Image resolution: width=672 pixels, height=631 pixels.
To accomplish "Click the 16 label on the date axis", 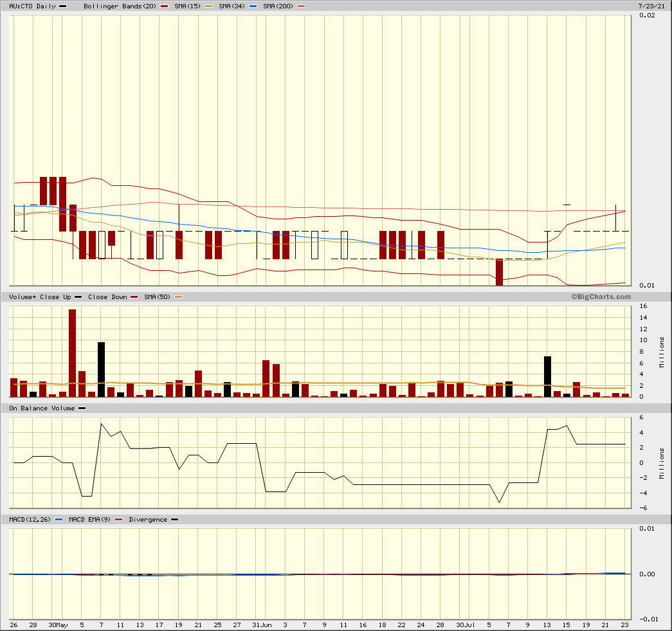I will (x=363, y=625).
